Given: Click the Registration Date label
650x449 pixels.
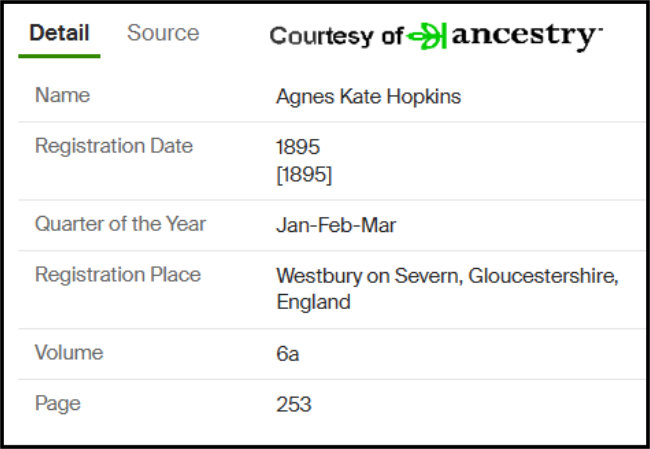Looking at the screenshot, I should [114, 146].
